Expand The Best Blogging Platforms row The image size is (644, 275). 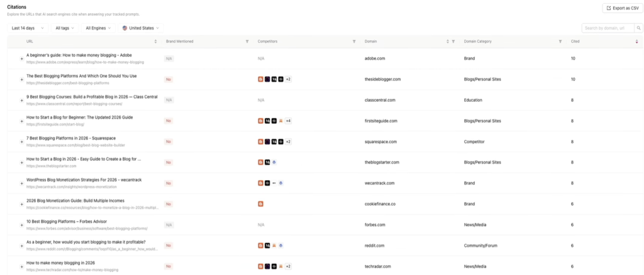(22, 80)
